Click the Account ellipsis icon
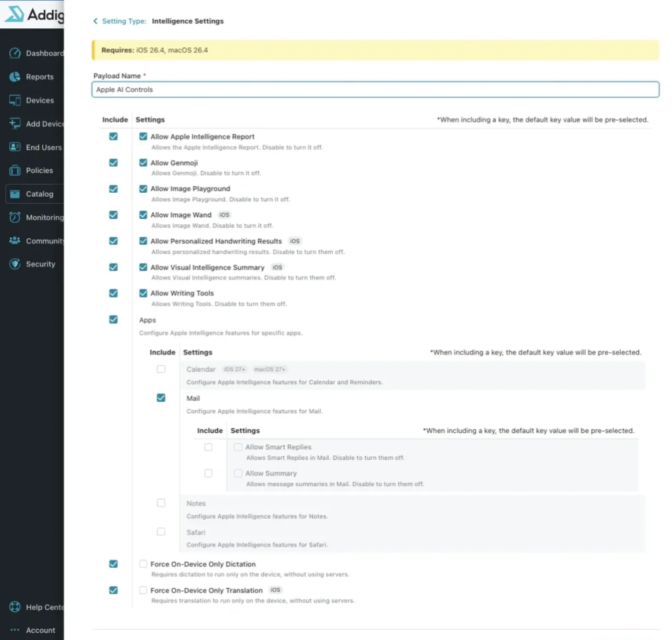This screenshot has width=672, height=640. click(15, 630)
